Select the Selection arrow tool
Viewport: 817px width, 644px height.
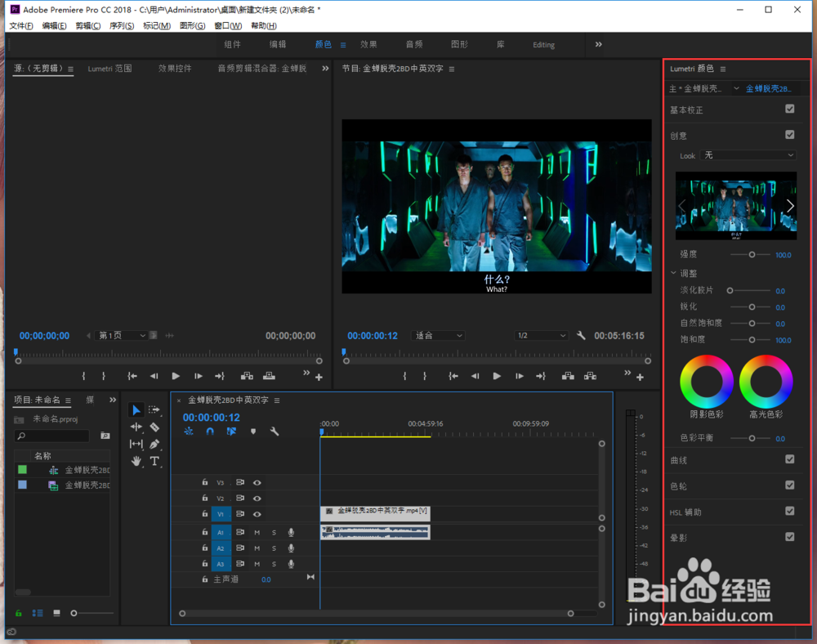136,410
